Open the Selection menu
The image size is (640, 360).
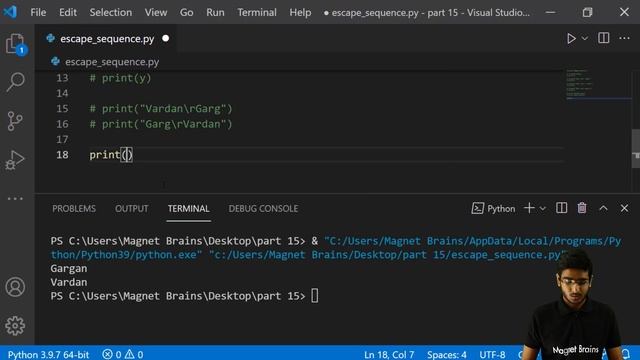(x=111, y=13)
